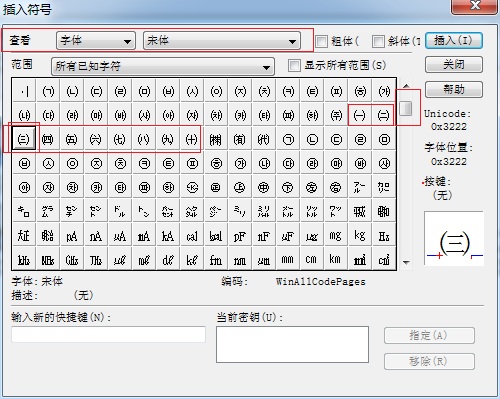Screen dimensions: 500x399
Task: Close the 插入符号 dialog window
Action: [474, 6]
